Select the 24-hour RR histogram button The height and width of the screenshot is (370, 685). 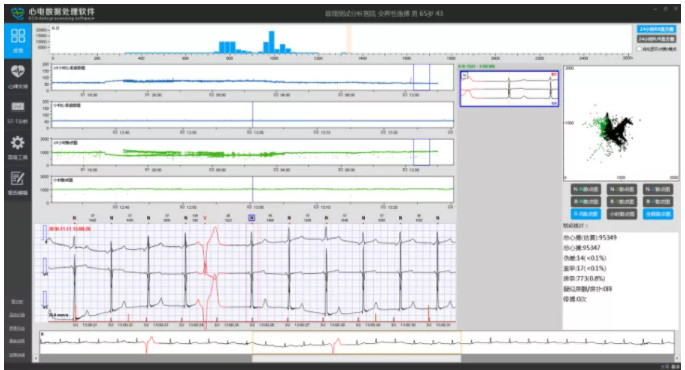[656, 29]
